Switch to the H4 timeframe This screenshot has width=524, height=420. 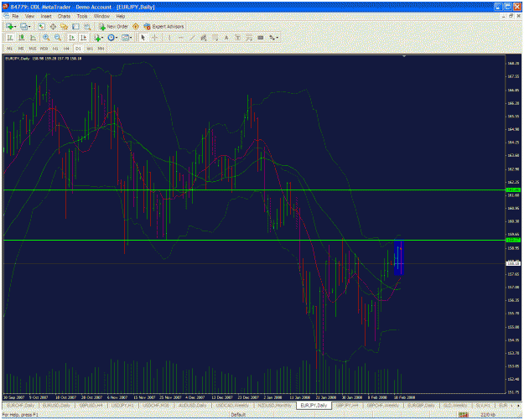(x=66, y=49)
